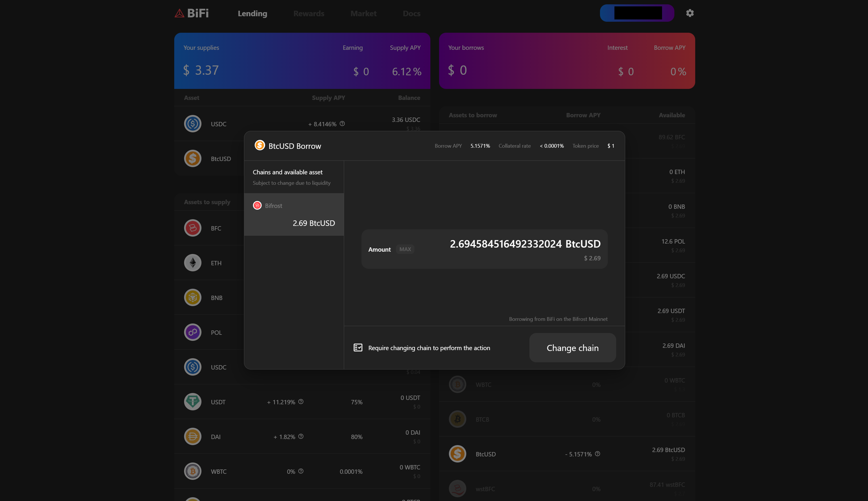The image size is (868, 501).
Task: Show USDC supply APY info tooltip
Action: click(342, 124)
